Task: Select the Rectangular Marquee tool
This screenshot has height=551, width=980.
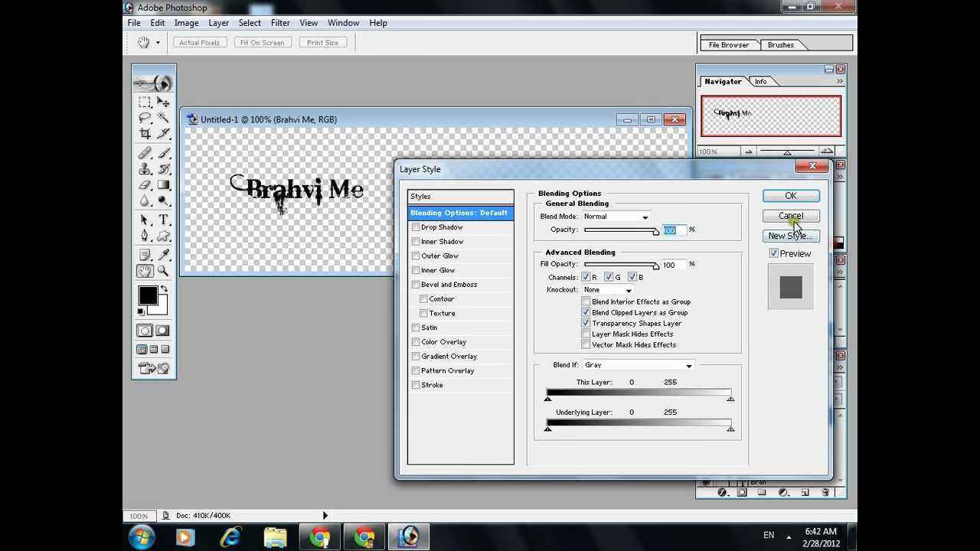Action: (x=145, y=102)
